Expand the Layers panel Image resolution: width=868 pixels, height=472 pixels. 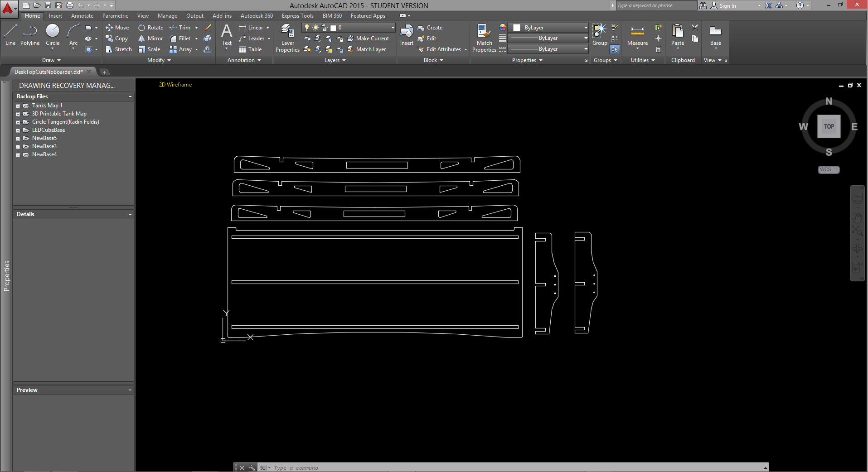coord(335,60)
